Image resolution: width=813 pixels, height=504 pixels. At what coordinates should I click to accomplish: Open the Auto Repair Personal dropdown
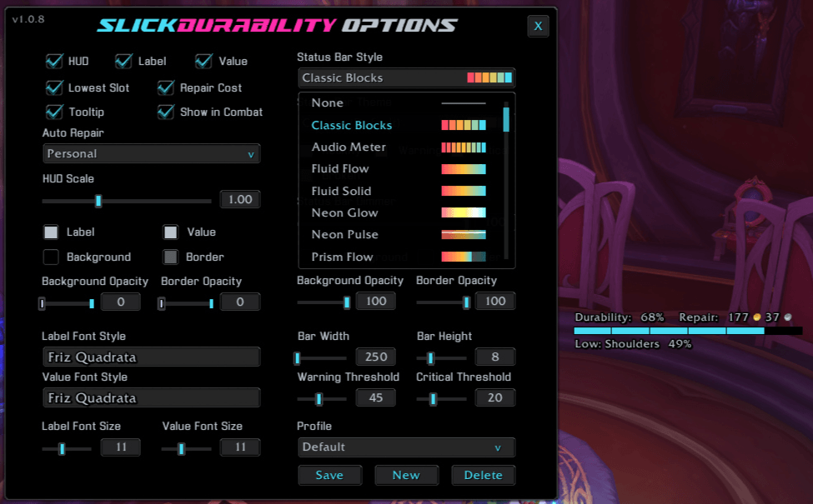pyautogui.click(x=152, y=154)
